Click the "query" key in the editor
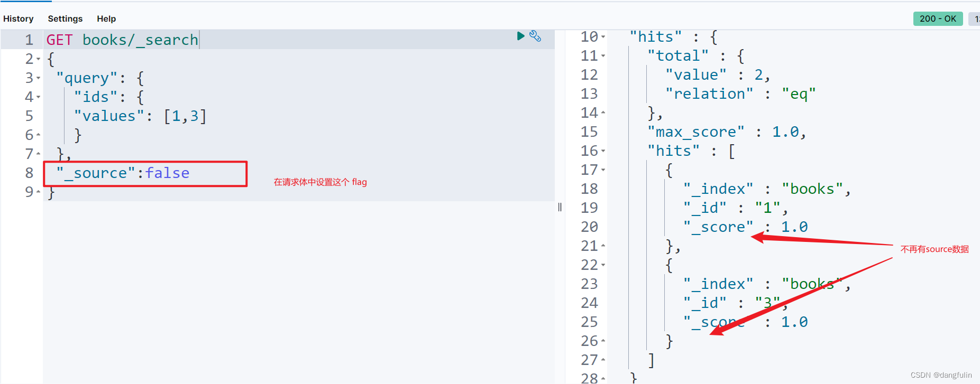The height and width of the screenshot is (384, 980). click(x=87, y=78)
